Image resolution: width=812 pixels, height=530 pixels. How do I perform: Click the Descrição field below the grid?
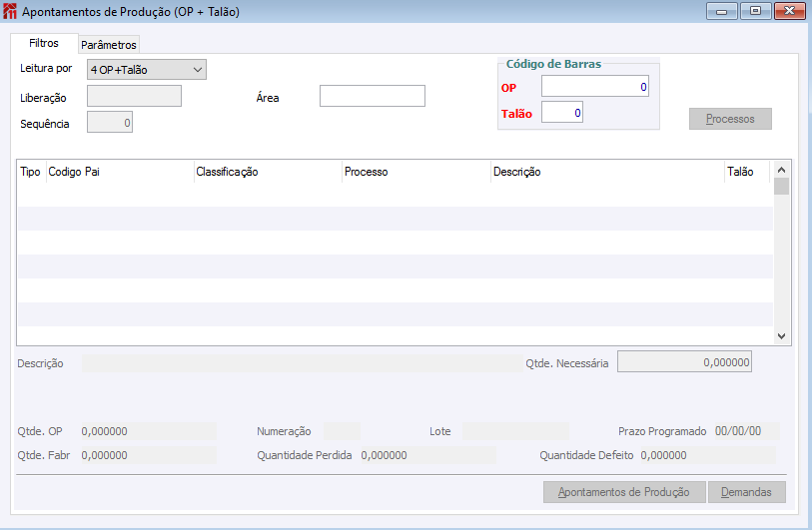point(302,363)
